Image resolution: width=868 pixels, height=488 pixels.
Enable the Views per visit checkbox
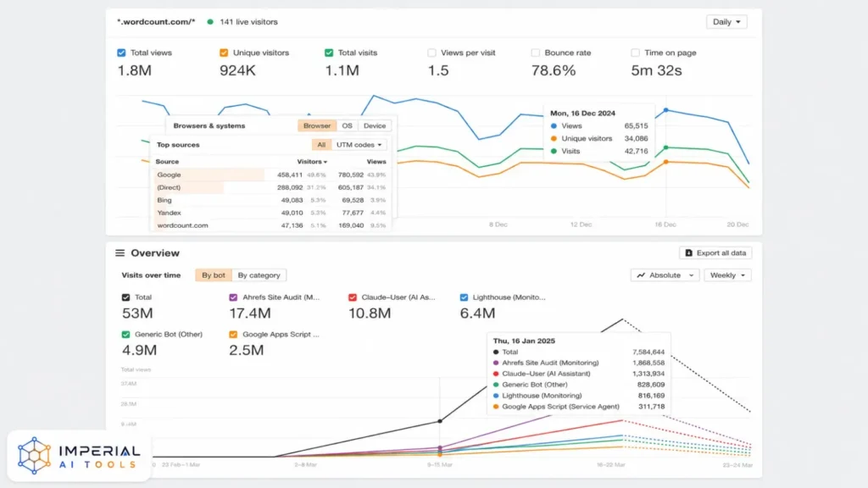click(431, 53)
